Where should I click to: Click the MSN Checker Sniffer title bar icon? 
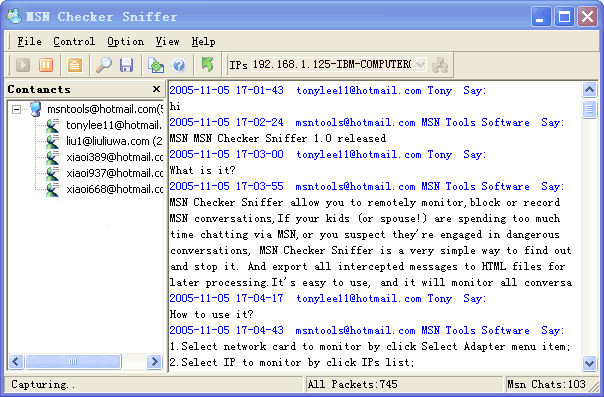point(14,16)
